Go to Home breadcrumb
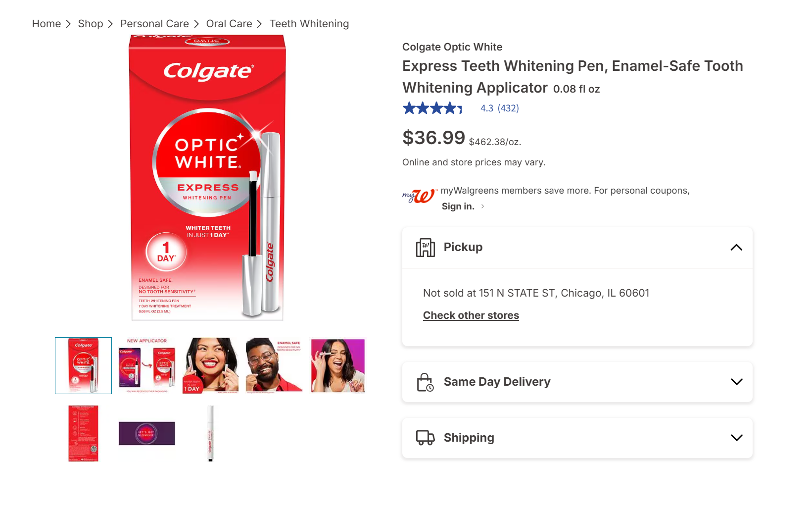The image size is (812, 511). 47,24
